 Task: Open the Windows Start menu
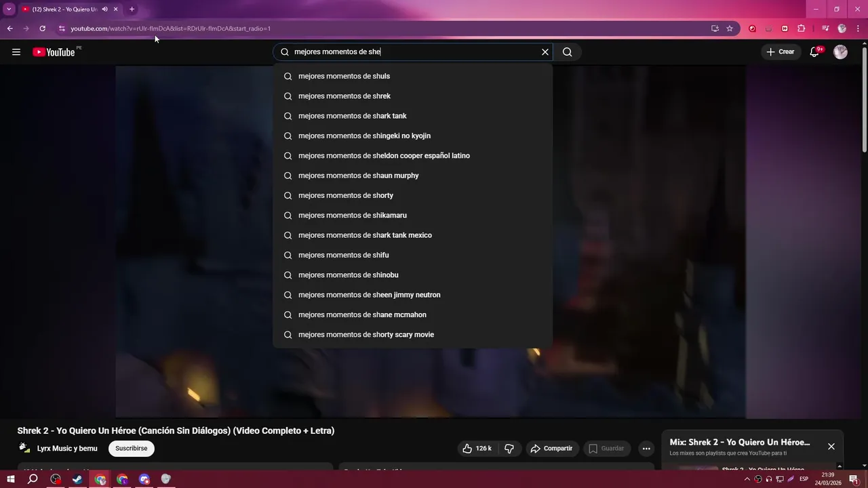click(11, 479)
